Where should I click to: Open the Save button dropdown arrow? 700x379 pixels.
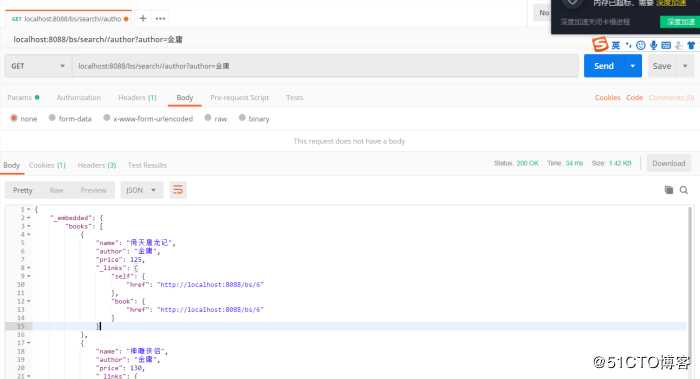point(685,66)
